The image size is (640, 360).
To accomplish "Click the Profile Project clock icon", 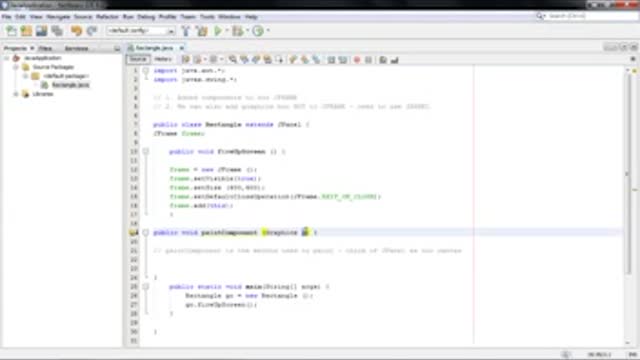I will click(258, 31).
